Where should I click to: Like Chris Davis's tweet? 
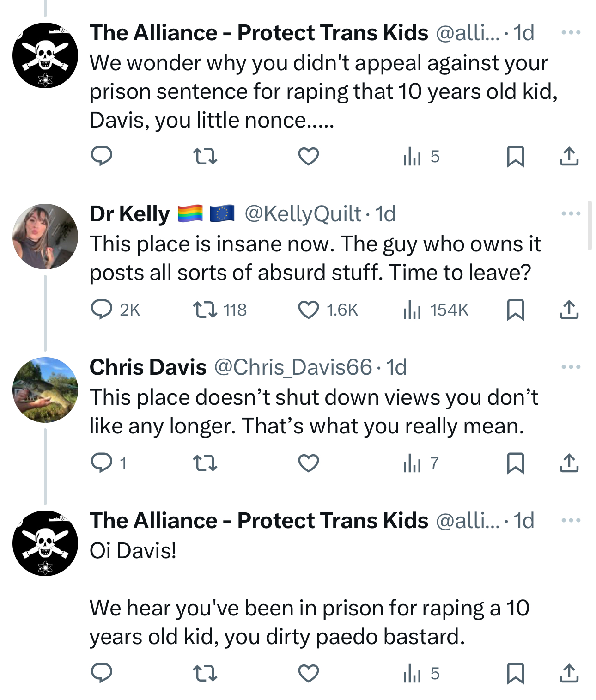click(309, 463)
